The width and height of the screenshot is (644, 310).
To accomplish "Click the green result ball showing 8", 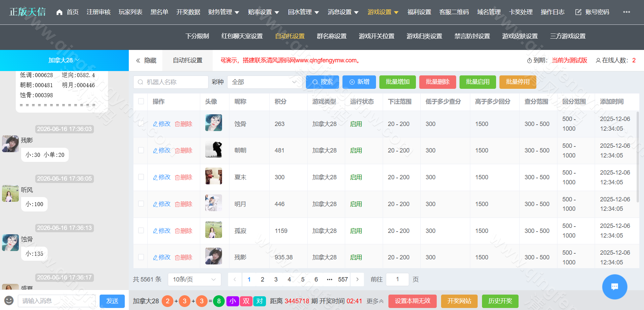I will 219,301.
